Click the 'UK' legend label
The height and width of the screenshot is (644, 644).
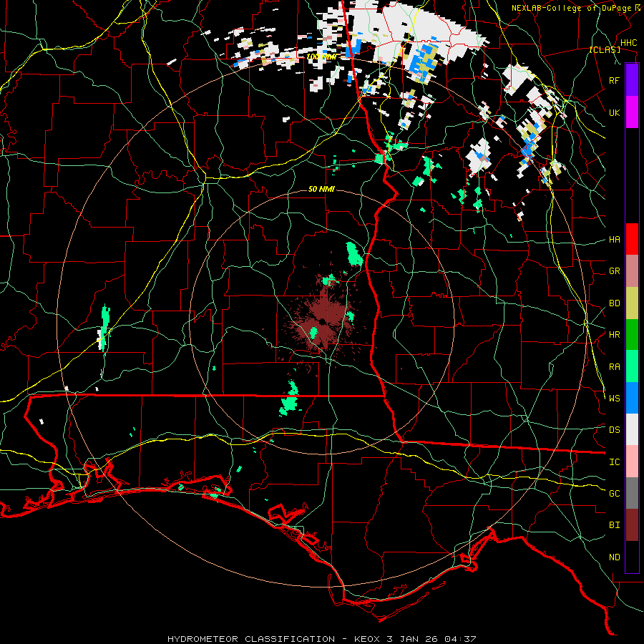(x=614, y=112)
